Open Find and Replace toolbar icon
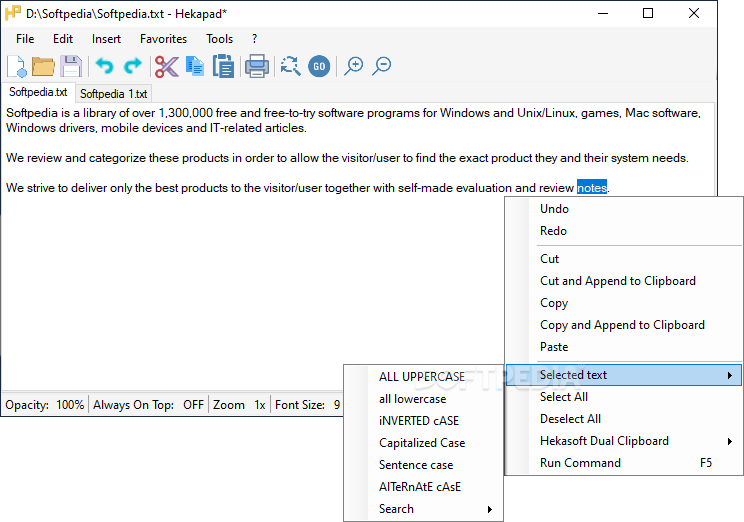The image size is (744, 522). point(290,66)
